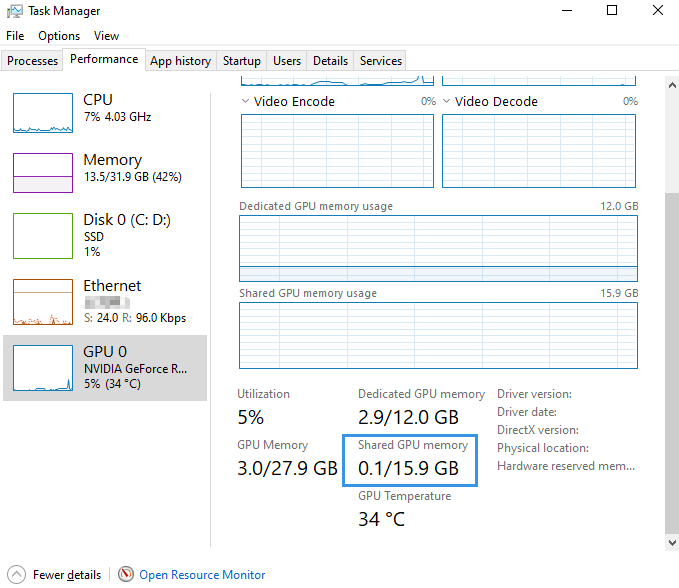The height and width of the screenshot is (588, 679).
Task: Click the vertical scrollbar thumb
Action: pos(672,363)
